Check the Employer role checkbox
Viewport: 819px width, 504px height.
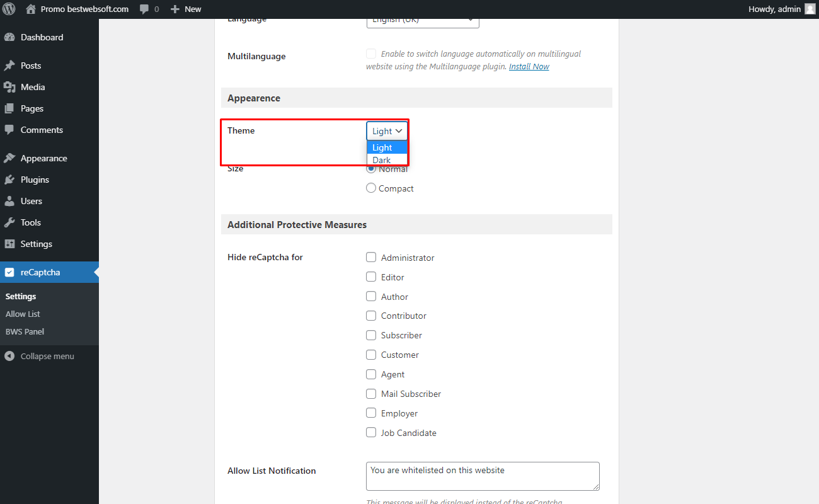click(x=371, y=413)
